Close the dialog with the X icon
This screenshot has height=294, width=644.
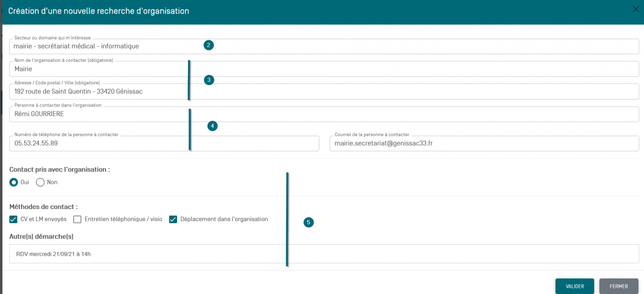tap(636, 9)
